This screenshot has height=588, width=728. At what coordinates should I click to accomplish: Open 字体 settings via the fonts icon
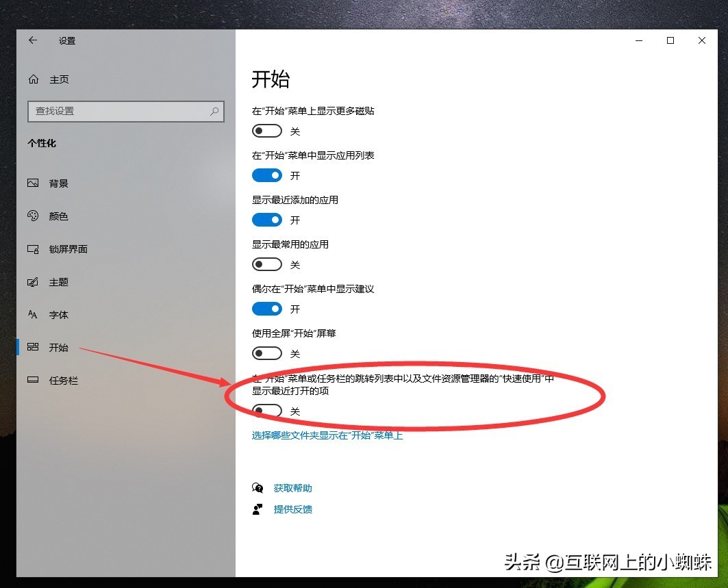click(33, 314)
